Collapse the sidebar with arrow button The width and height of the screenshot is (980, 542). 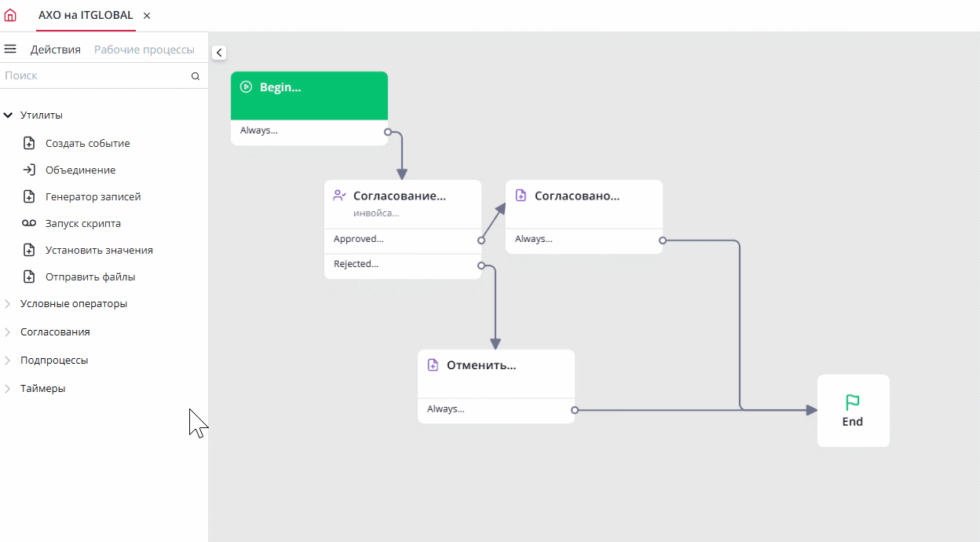click(x=219, y=53)
